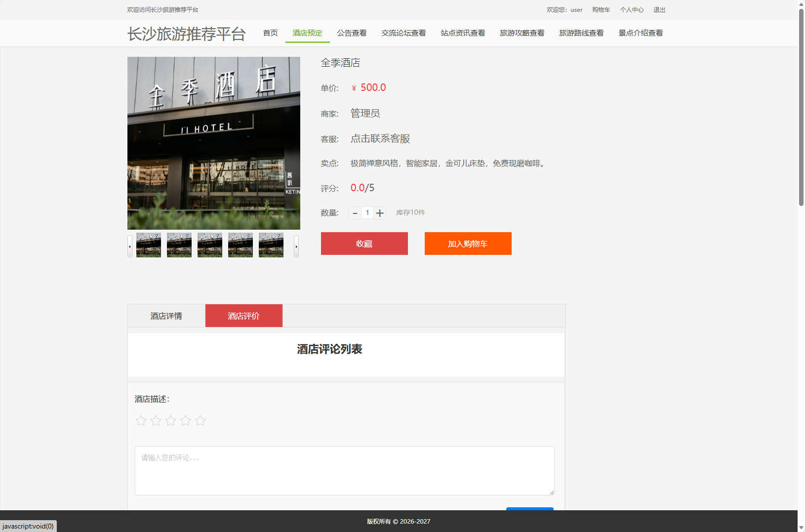The height and width of the screenshot is (532, 805).
Task: Click the 加入购物车 add-to-cart button
Action: tap(468, 244)
